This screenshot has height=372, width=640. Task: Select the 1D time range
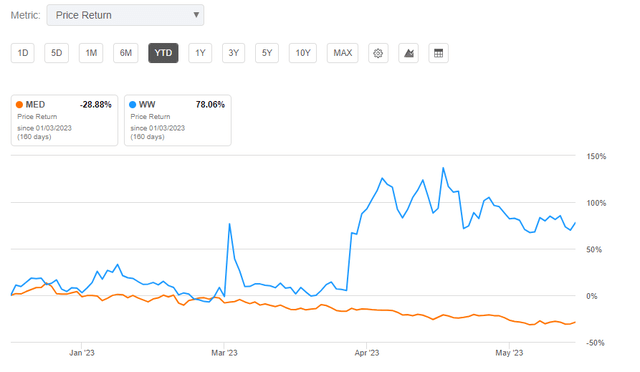[x=23, y=53]
